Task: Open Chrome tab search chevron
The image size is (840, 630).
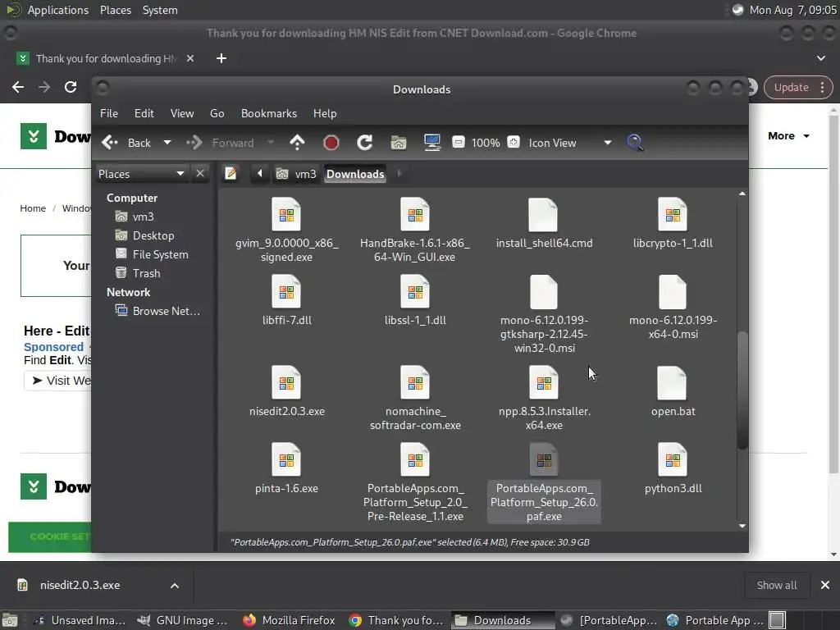Action: [820, 58]
